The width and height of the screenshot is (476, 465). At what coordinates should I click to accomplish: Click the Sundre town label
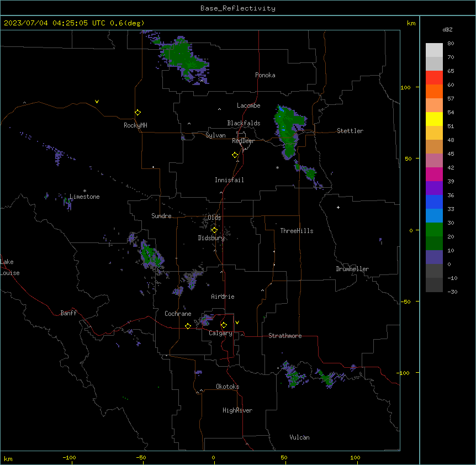161,216
